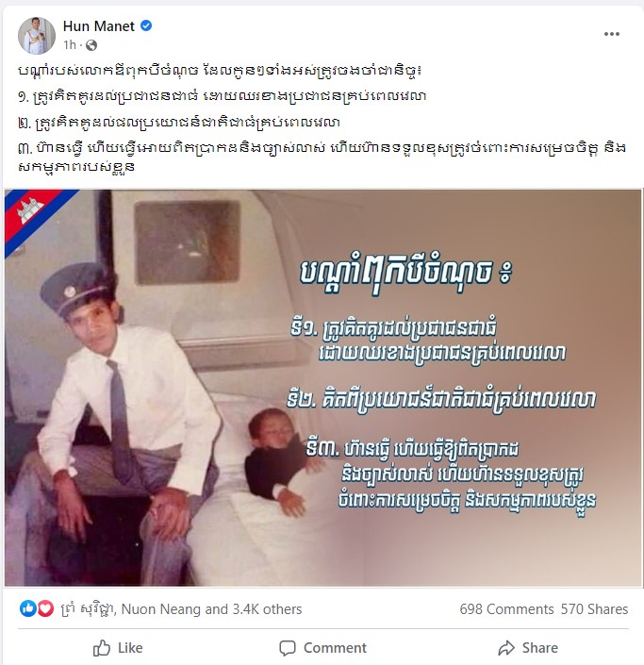Click the red heart reaction icon
The height and width of the screenshot is (665, 644).
pyautogui.click(x=45, y=608)
